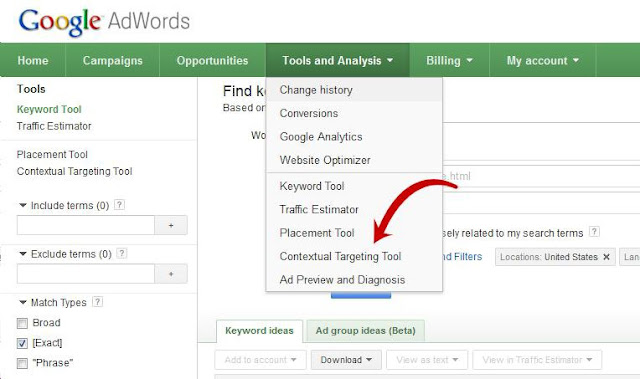Open help icon next to Exclude terms
Viewport: 640px width, 379px height.
(x=122, y=253)
